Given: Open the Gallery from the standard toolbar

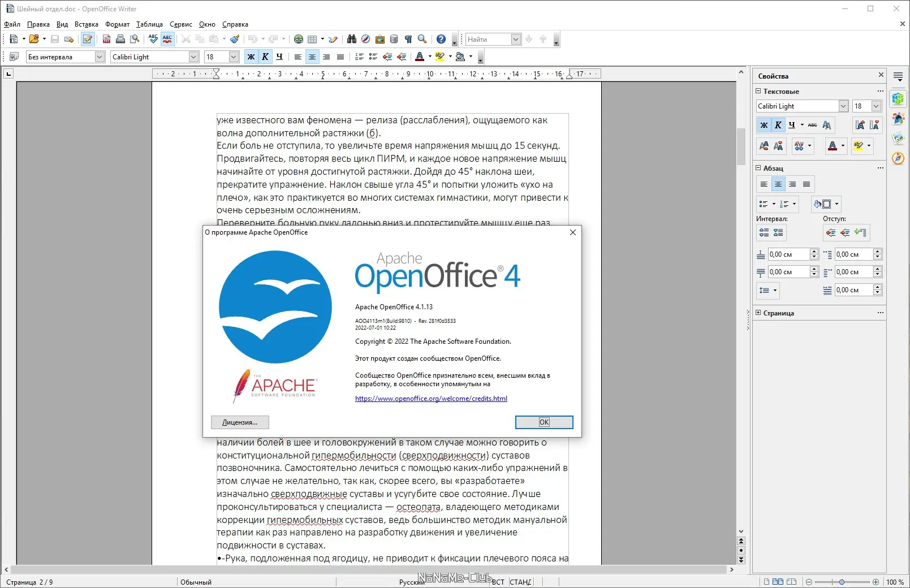Looking at the screenshot, I should (x=380, y=39).
